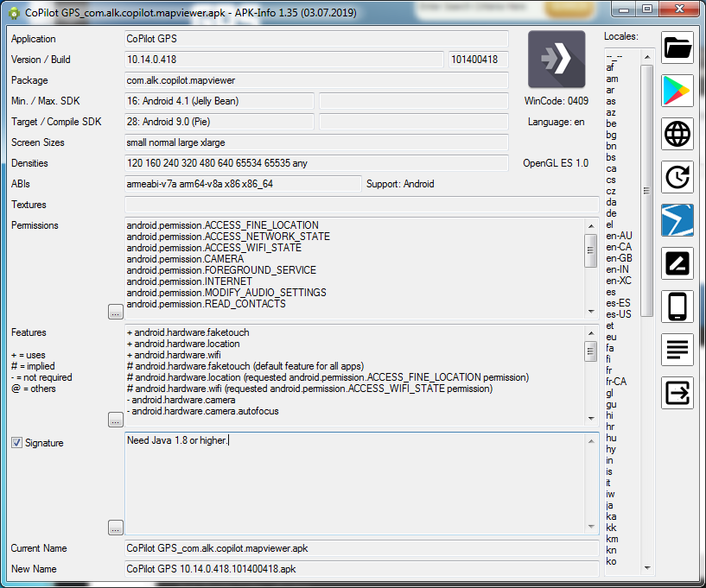Click inside the Signature text box
Screen dimensions: 706x588
(x=355, y=484)
